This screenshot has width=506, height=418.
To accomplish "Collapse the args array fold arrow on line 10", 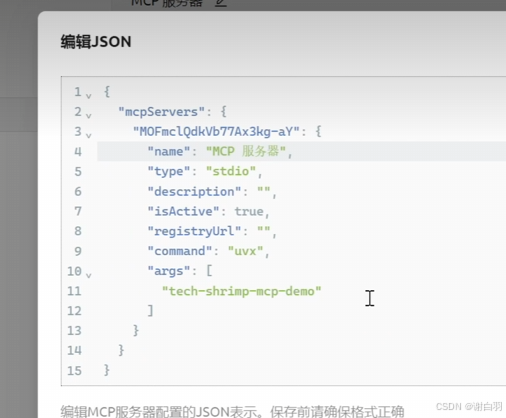I will pyautogui.click(x=88, y=275).
